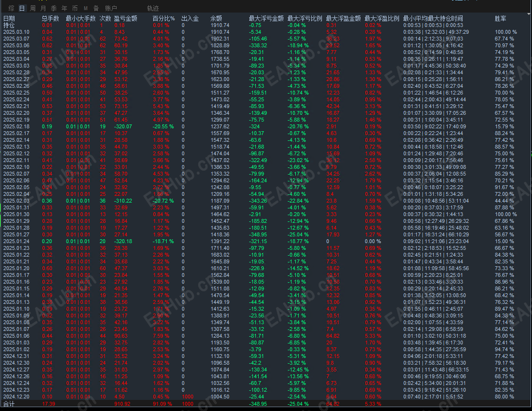The image size is (532, 411).
Task: Select the 90.63 profit cell for 2025.01.06
Action: [x=121, y=336]
